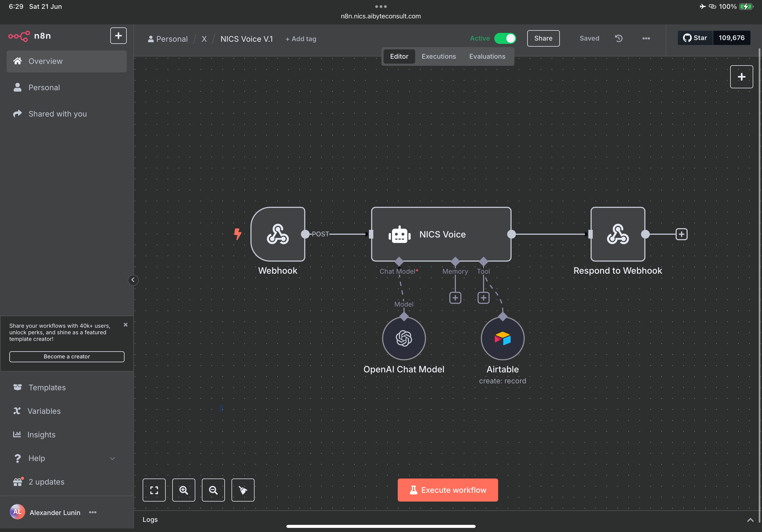Screen dimensions: 762x532
Task: Click NICS Voice output connector
Action: coord(512,234)
